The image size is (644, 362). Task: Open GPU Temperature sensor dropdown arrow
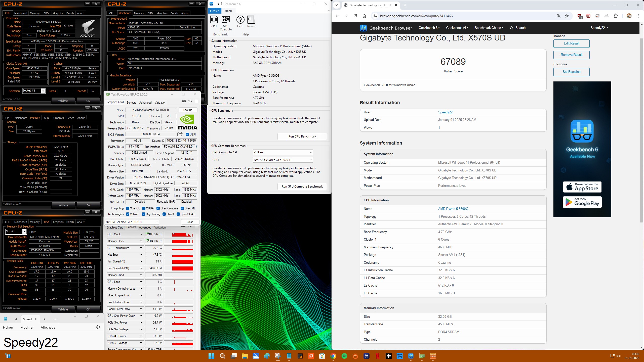point(141,248)
